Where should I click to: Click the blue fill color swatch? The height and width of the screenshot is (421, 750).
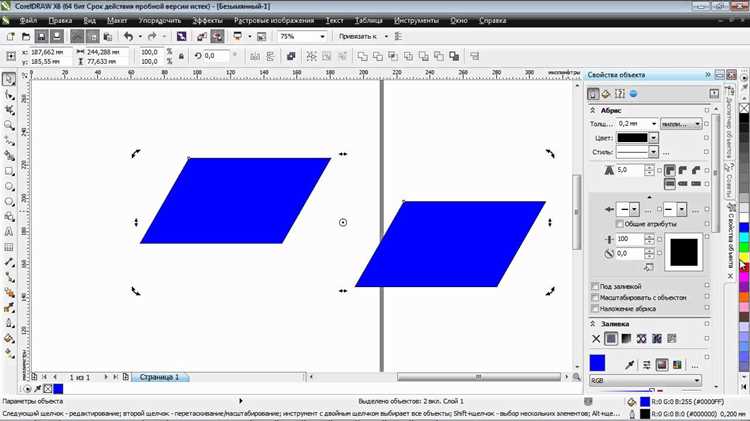tap(597, 363)
